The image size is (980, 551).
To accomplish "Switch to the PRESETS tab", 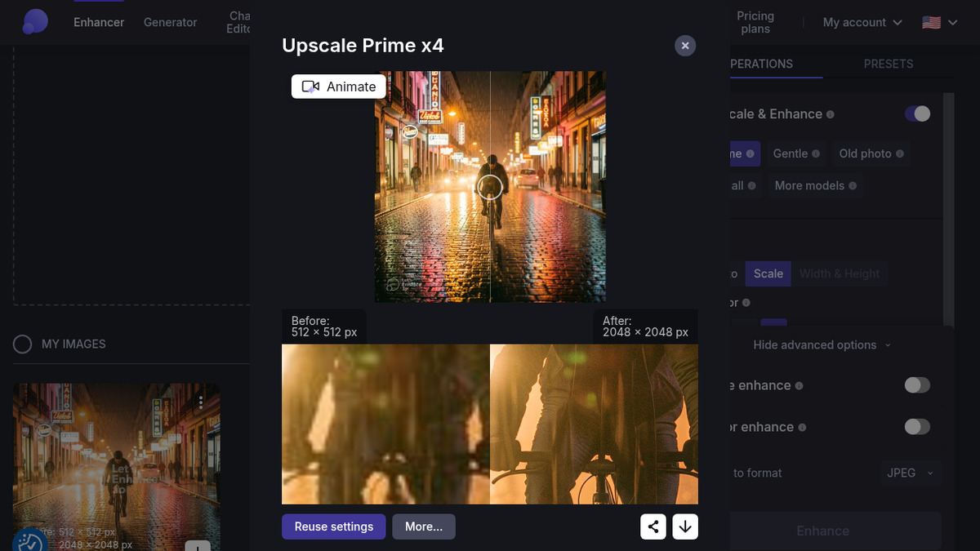I will point(889,64).
